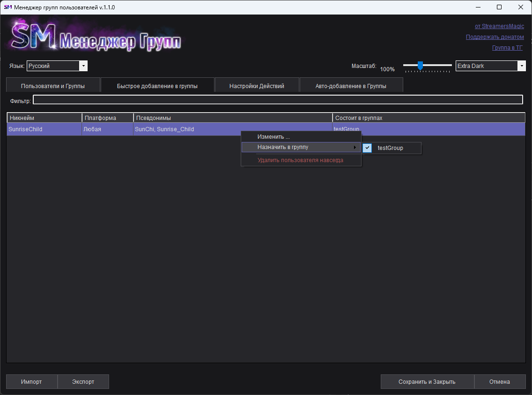Click into the Фильтр input field
The width and height of the screenshot is (532, 395).
[277, 100]
